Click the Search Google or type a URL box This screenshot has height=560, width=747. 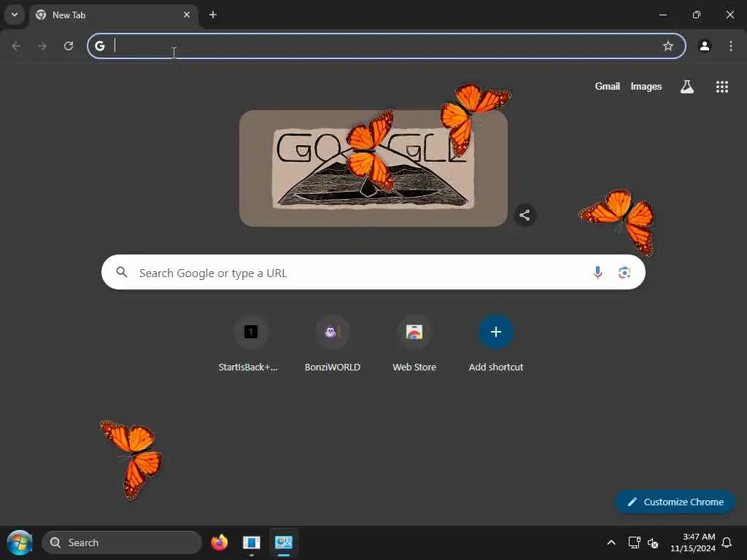373,272
